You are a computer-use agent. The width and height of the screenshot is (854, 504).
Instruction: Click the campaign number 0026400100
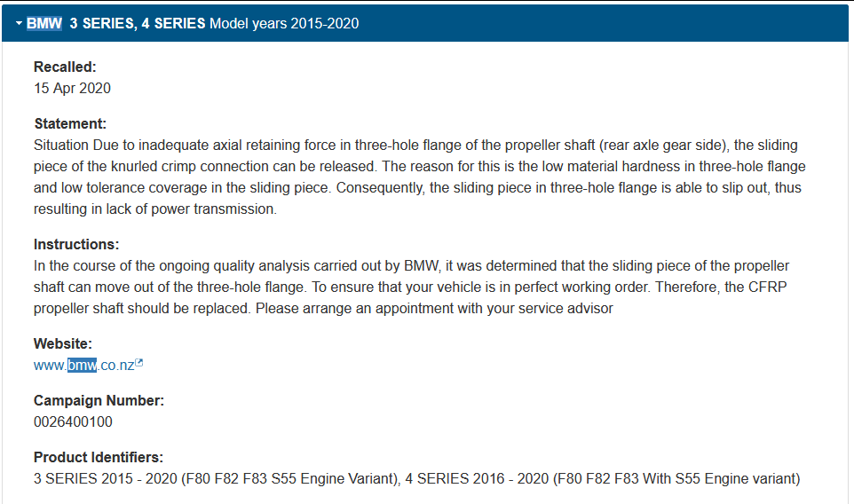click(73, 421)
